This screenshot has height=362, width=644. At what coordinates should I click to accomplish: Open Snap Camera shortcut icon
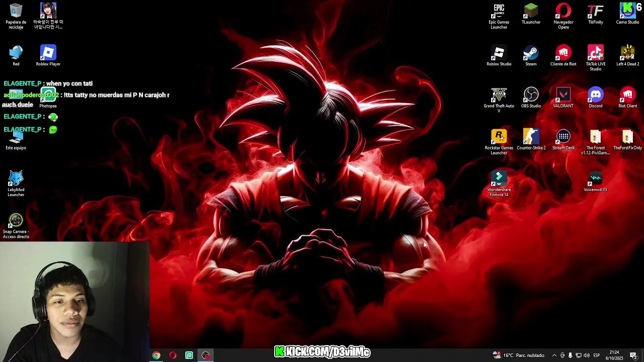pos(16,226)
